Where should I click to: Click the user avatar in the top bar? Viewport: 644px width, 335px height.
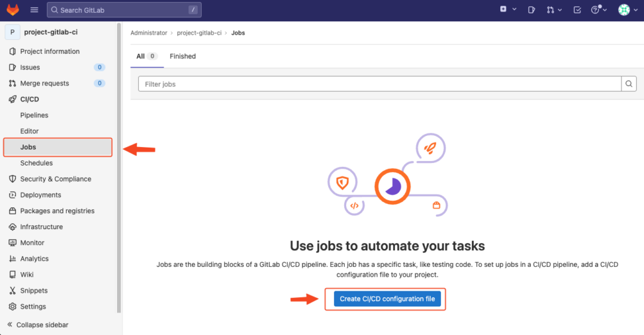click(624, 10)
